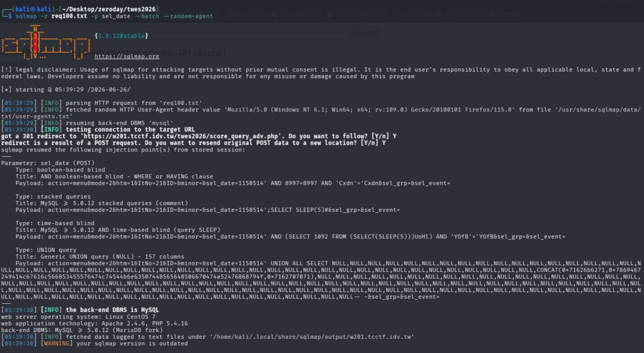Click 'Type: time-based blind' line
This screenshot has height=353, width=644.
(x=55, y=223)
